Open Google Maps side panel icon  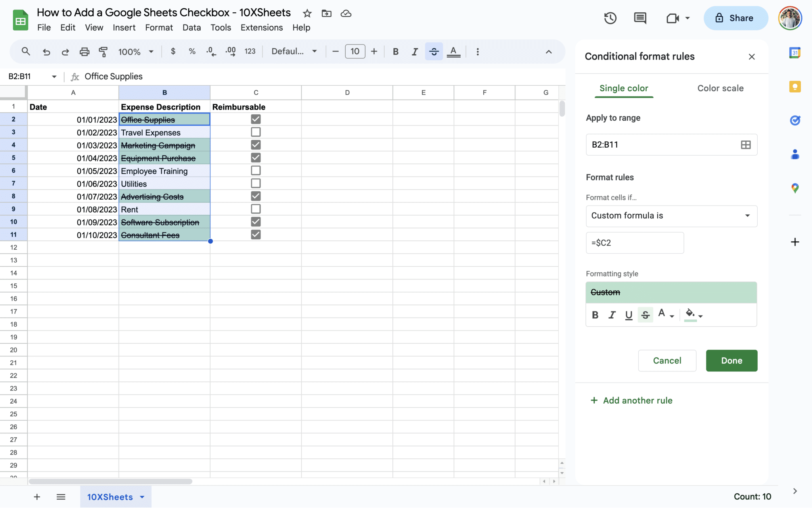pos(795,188)
